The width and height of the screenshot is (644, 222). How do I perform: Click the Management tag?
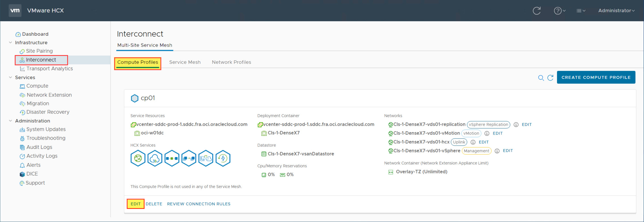[476, 151]
